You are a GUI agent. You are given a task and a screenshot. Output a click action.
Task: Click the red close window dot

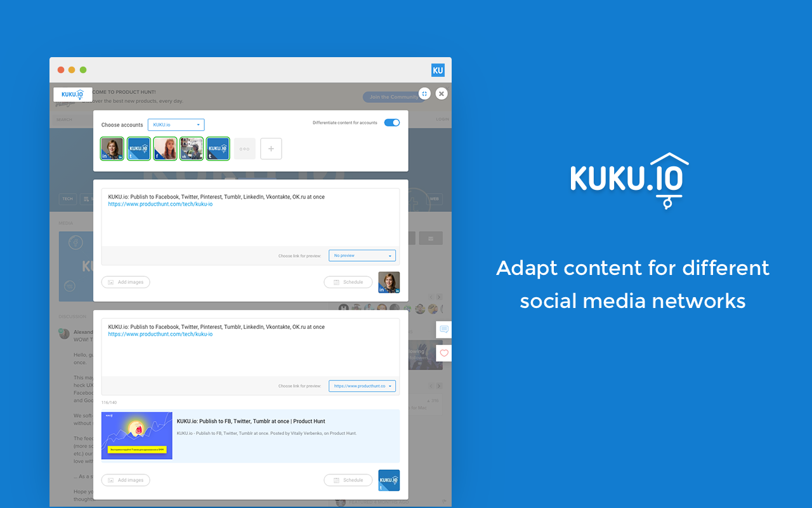click(x=61, y=70)
